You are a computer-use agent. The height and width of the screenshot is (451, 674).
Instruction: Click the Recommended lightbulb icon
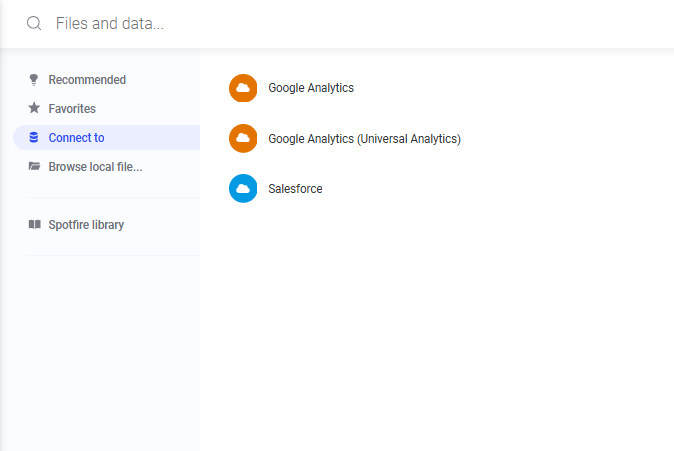pos(34,80)
